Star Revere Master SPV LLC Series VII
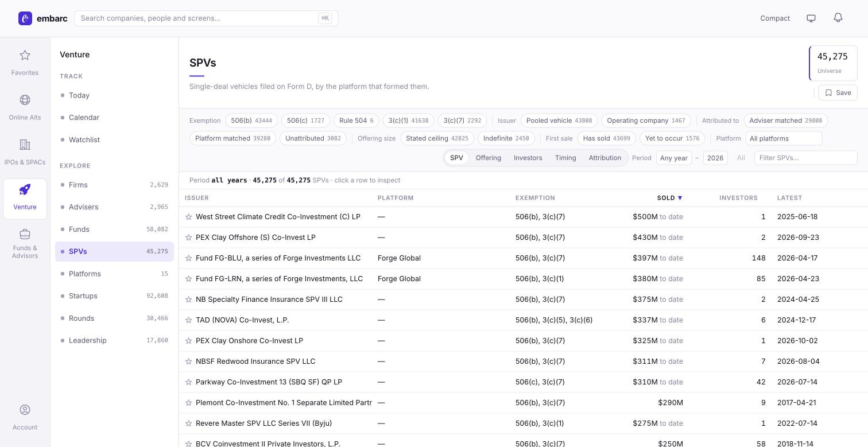The height and width of the screenshot is (447, 868). 188,423
